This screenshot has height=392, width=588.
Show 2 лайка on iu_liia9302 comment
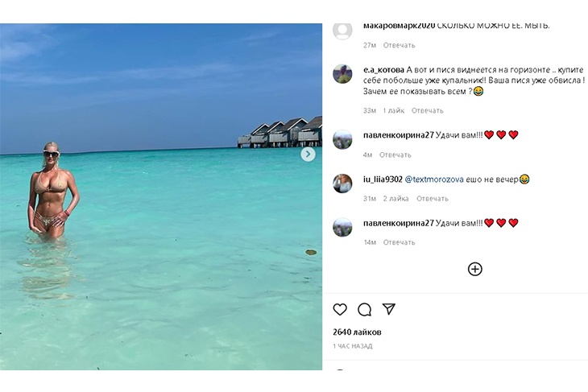(x=396, y=199)
